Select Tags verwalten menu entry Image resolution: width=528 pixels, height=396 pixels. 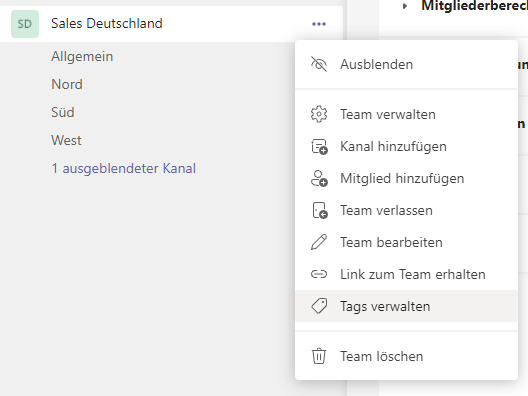(x=406, y=306)
